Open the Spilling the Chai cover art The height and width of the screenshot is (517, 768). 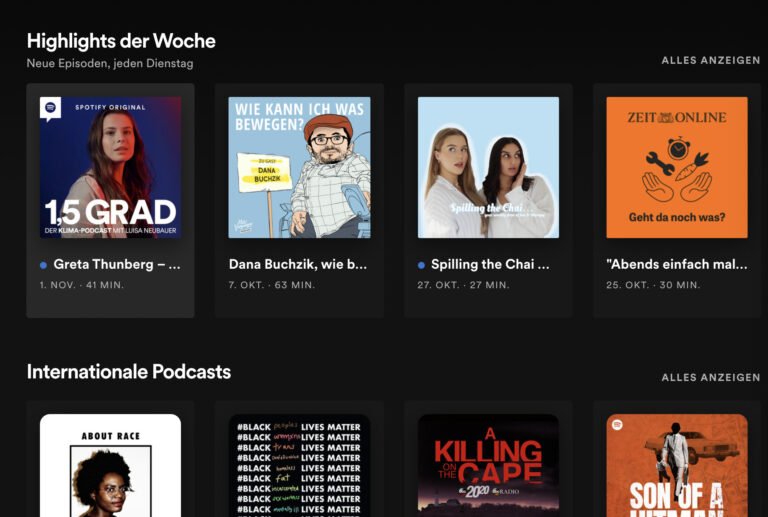(x=488, y=167)
